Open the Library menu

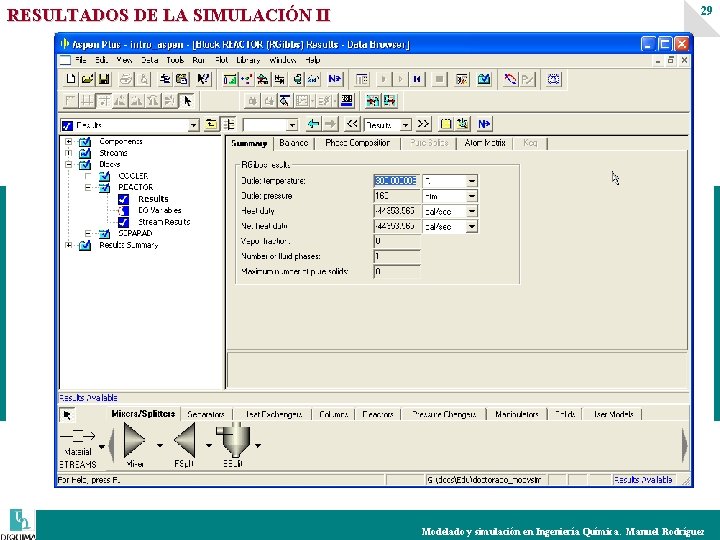pyautogui.click(x=248, y=60)
